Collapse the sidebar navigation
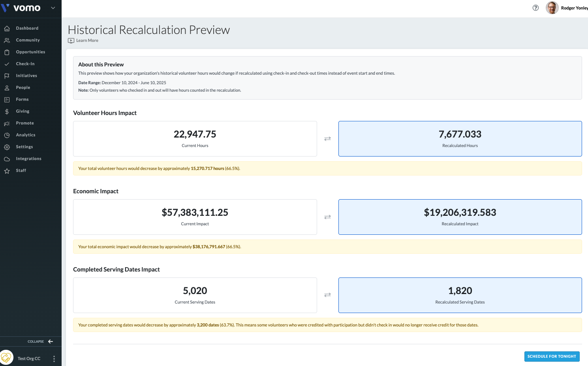The width and height of the screenshot is (588, 366). click(x=40, y=341)
